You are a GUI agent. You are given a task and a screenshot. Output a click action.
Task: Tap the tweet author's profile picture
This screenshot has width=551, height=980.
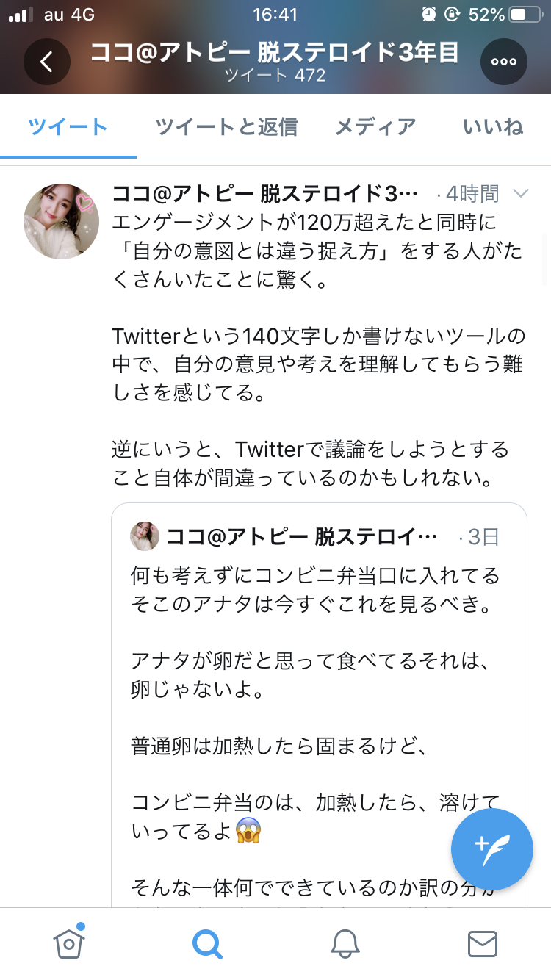point(62,221)
